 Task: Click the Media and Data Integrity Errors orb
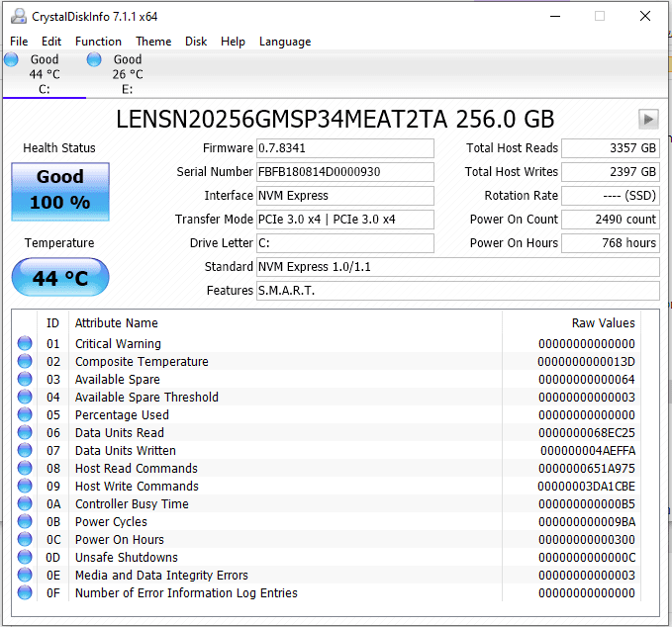pos(24,576)
